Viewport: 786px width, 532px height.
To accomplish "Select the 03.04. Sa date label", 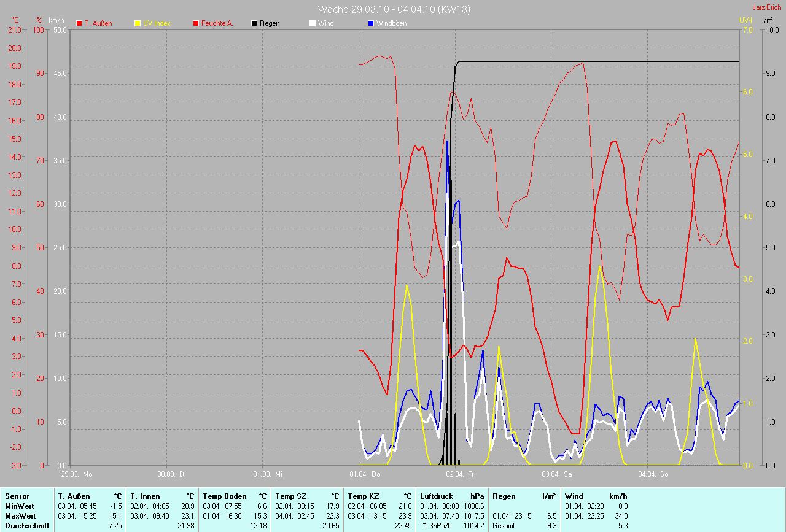I will pos(557,474).
